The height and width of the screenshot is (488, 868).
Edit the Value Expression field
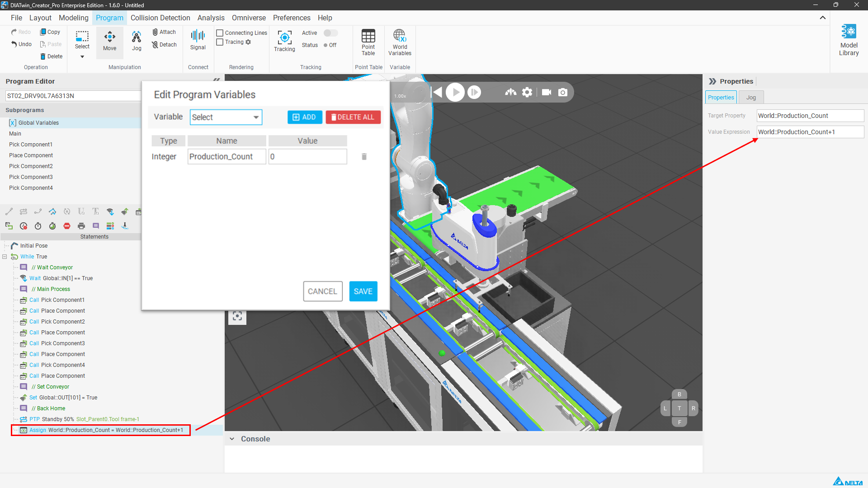tap(810, 132)
